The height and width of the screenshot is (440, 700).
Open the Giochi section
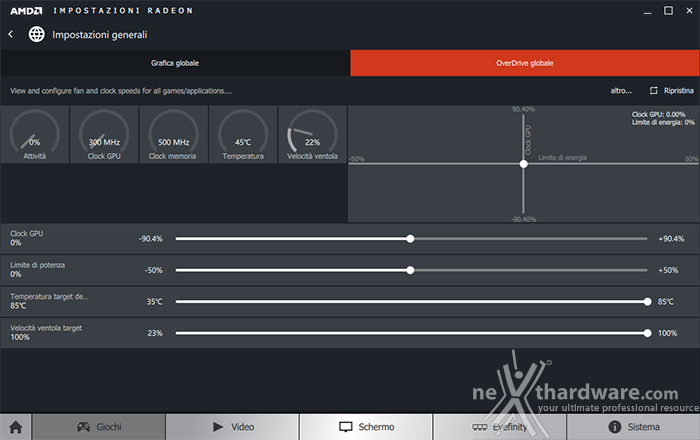[x=99, y=427]
